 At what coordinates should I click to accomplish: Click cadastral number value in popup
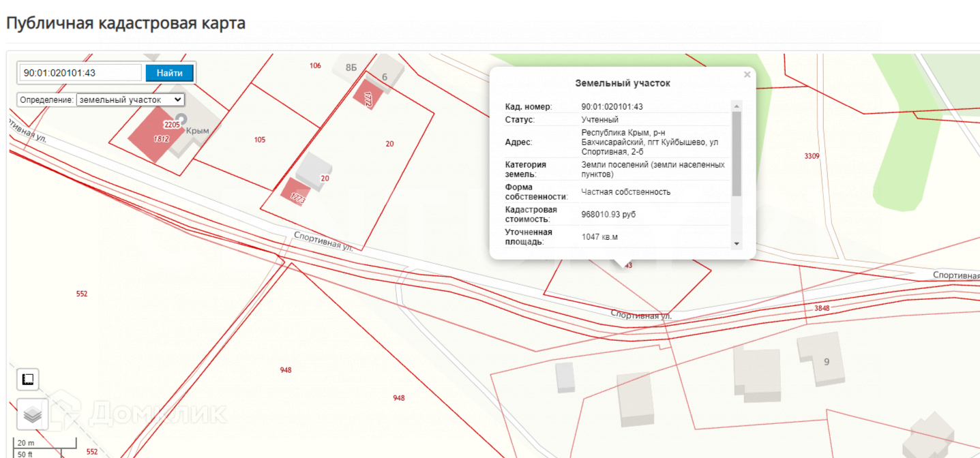click(x=612, y=106)
